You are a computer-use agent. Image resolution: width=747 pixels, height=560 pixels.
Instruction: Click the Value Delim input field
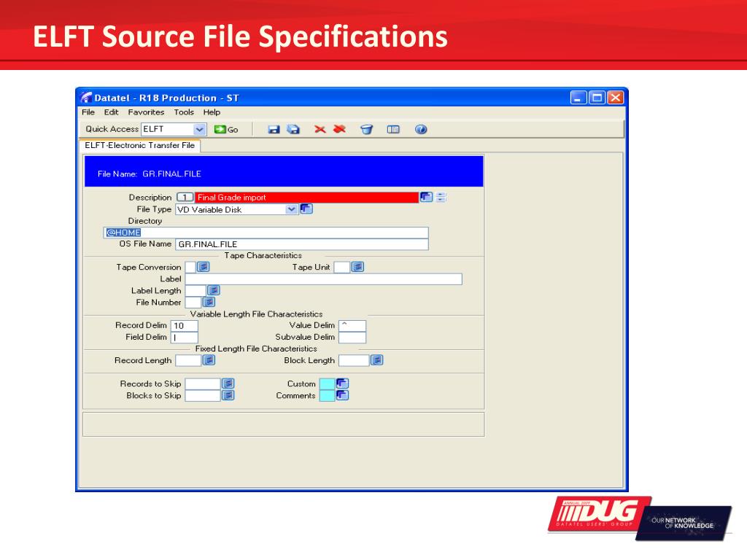(352, 326)
